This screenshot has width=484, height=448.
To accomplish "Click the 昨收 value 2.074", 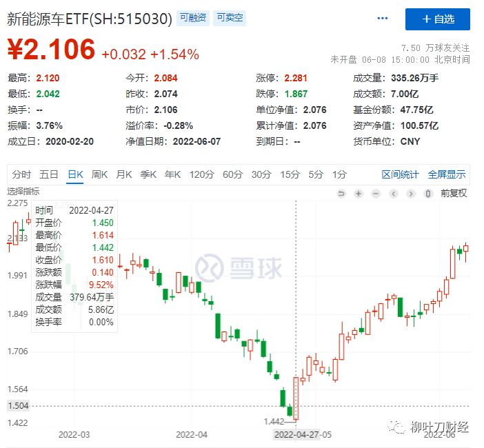I will coord(165,94).
